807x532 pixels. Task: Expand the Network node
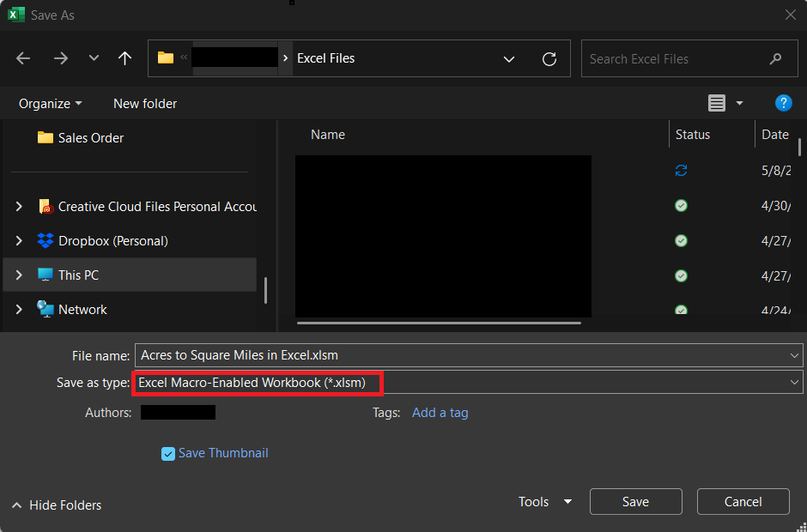coord(19,309)
